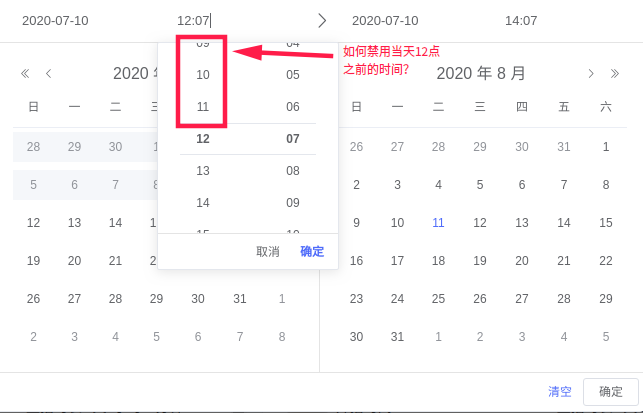Viewport: 643px width, 413px height.
Task: Pick July 31 in the left calendar
Action: (240, 299)
